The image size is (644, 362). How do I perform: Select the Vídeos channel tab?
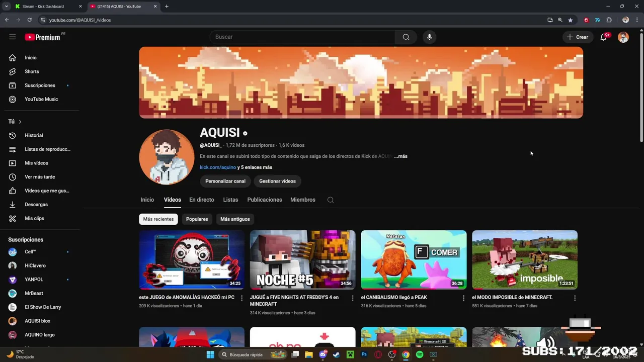172,200
